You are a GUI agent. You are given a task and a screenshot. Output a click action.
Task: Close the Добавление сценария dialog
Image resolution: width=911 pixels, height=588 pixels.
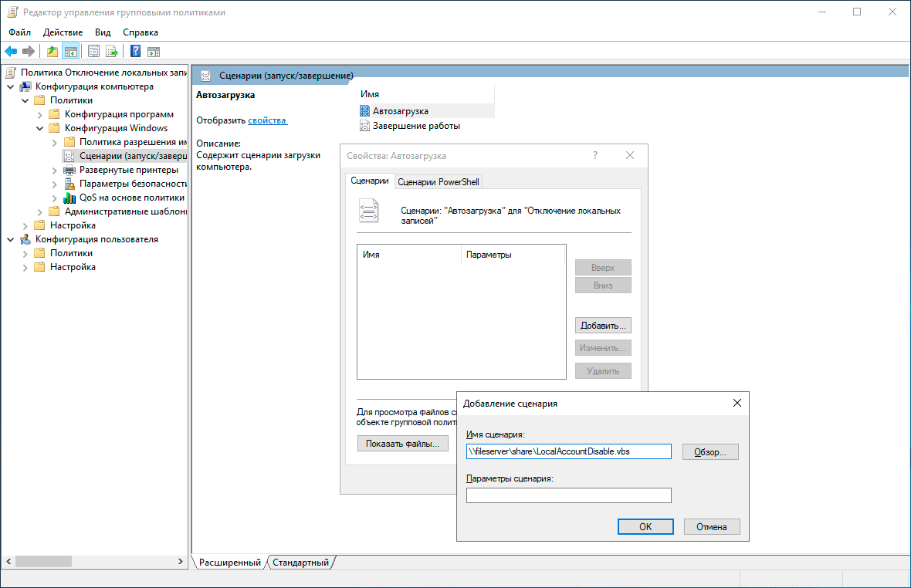tap(737, 403)
